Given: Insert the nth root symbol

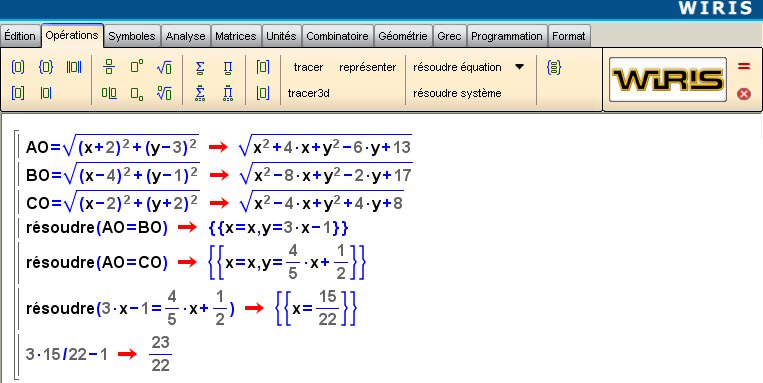Looking at the screenshot, I should [x=164, y=93].
